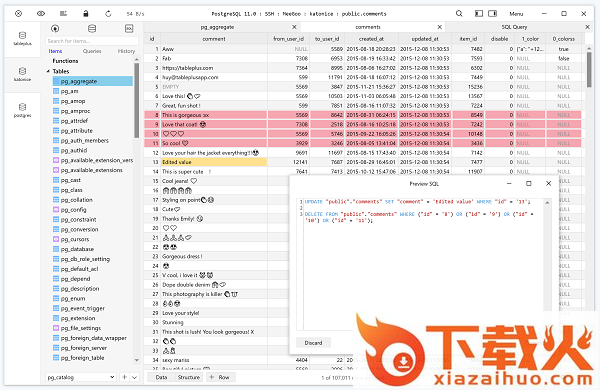This screenshot has width=600, height=390.
Task: Switch to the Structure view button
Action: [189, 377]
